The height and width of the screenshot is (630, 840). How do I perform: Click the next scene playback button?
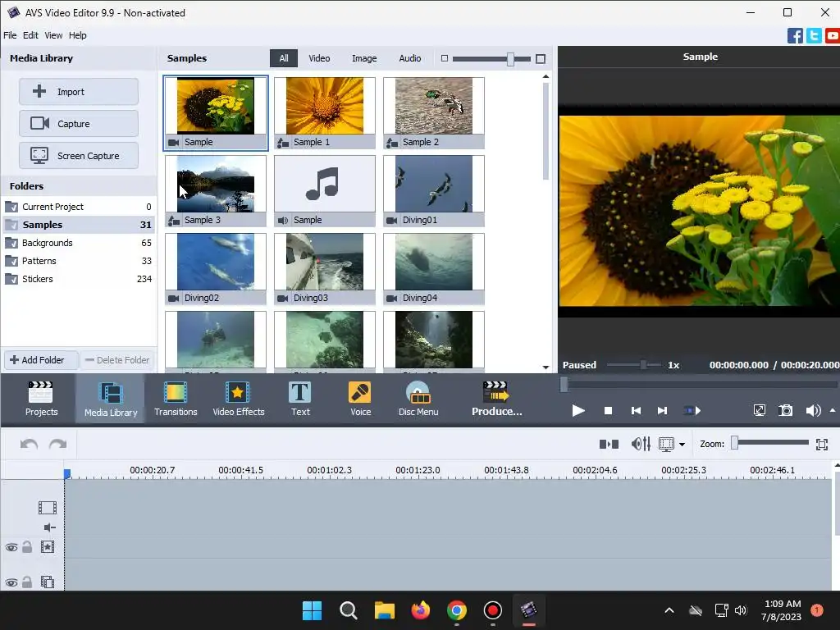tap(692, 410)
